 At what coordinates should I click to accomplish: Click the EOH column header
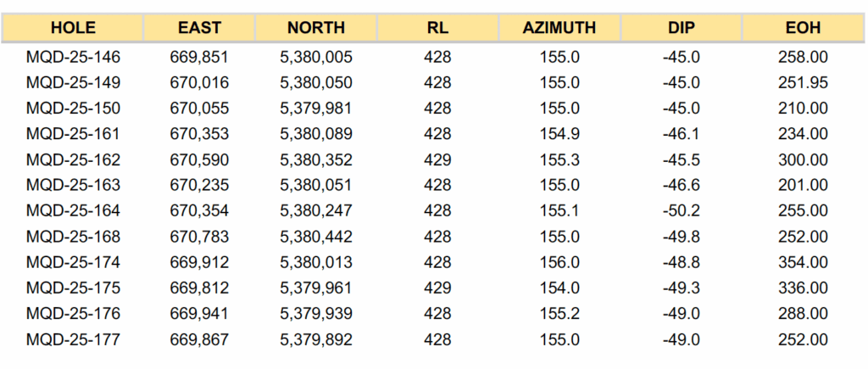point(803,28)
